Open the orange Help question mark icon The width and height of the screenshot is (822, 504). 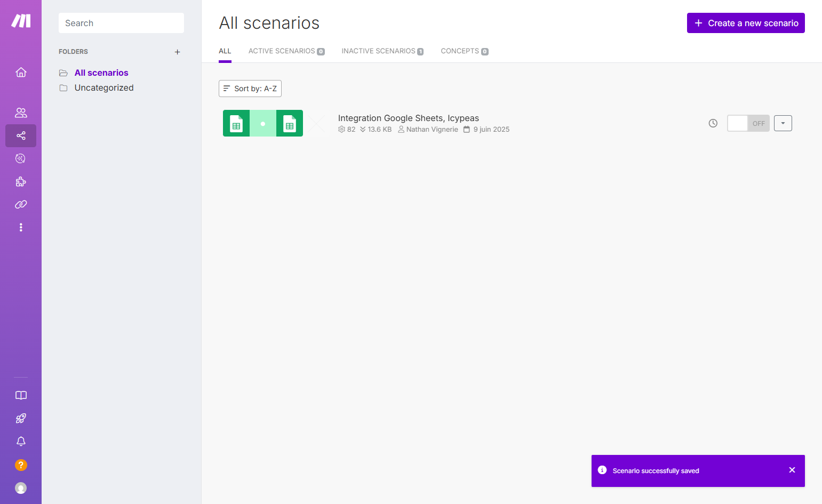click(x=21, y=465)
